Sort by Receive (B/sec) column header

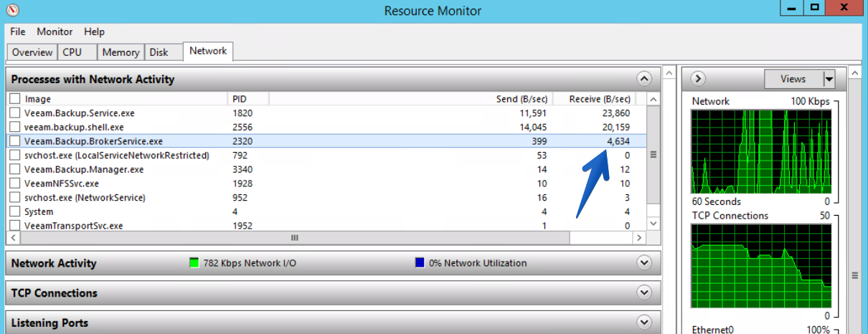pos(599,99)
